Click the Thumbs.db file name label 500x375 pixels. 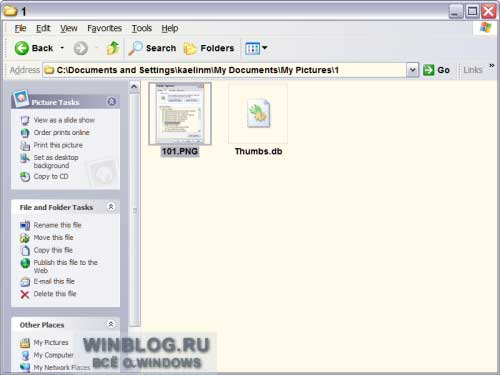click(258, 152)
